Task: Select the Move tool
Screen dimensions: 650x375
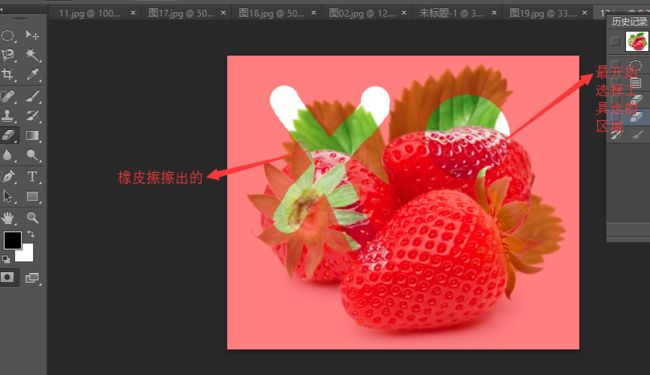Action: tap(32, 35)
